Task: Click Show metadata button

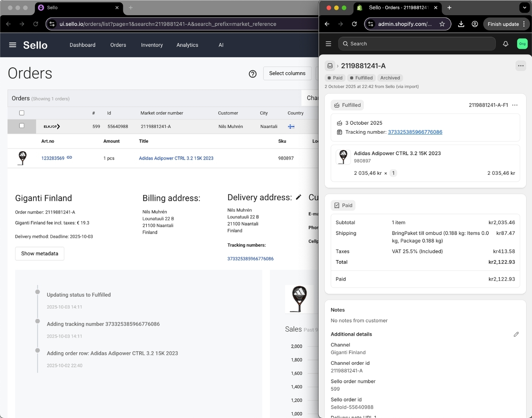Action: [40, 253]
